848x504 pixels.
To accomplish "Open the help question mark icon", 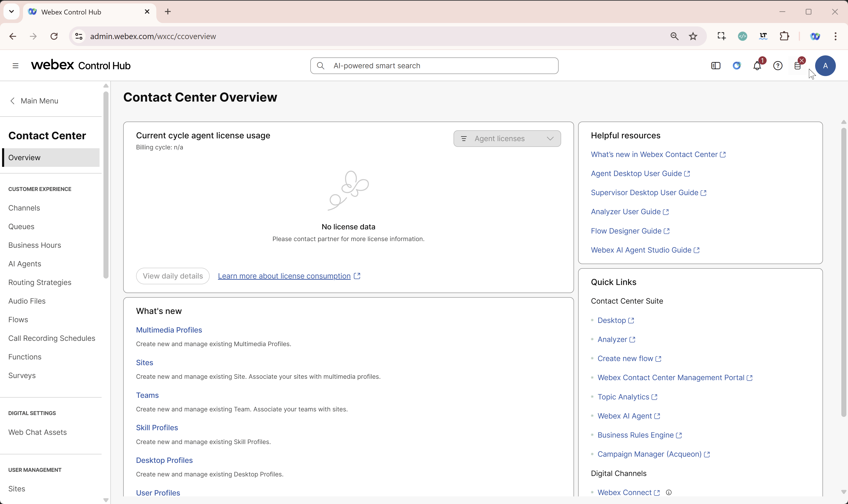I will click(x=778, y=65).
